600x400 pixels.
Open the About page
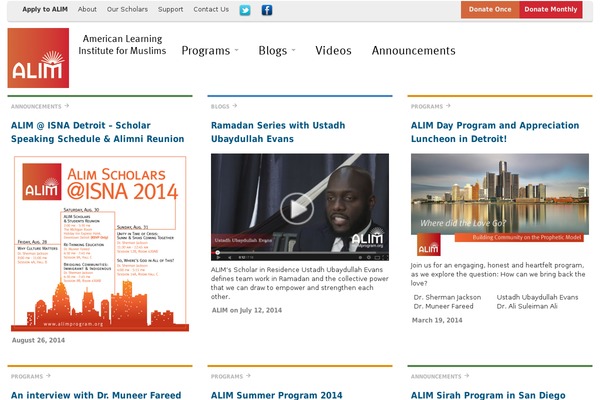[x=87, y=9]
